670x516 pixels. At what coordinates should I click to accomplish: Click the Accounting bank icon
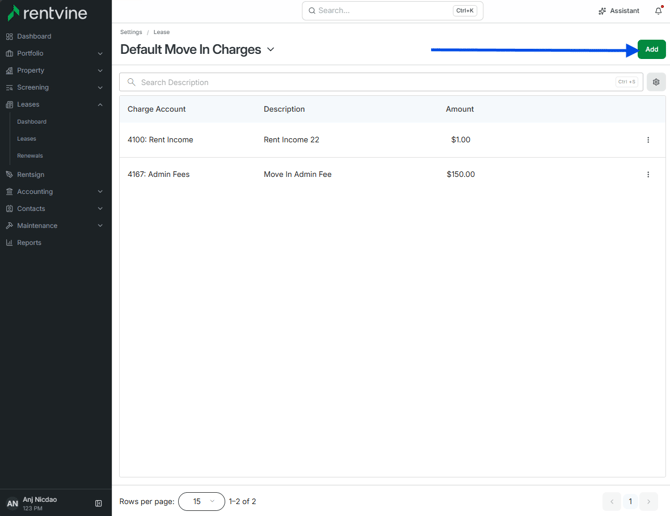pos(9,192)
